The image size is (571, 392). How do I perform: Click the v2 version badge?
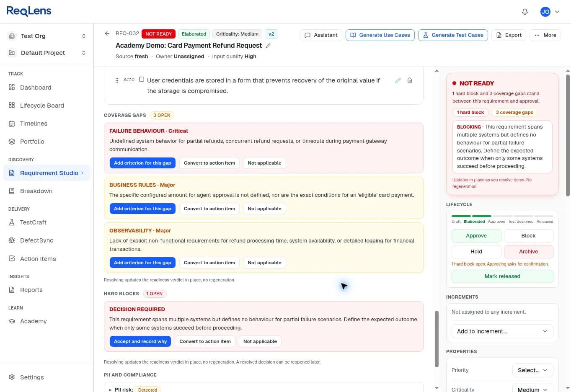[271, 34]
